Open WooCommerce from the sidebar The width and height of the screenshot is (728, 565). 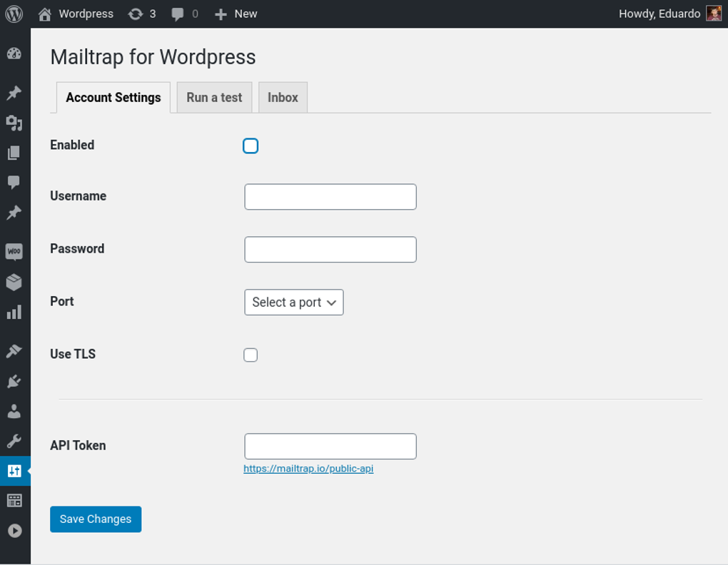[x=14, y=252]
